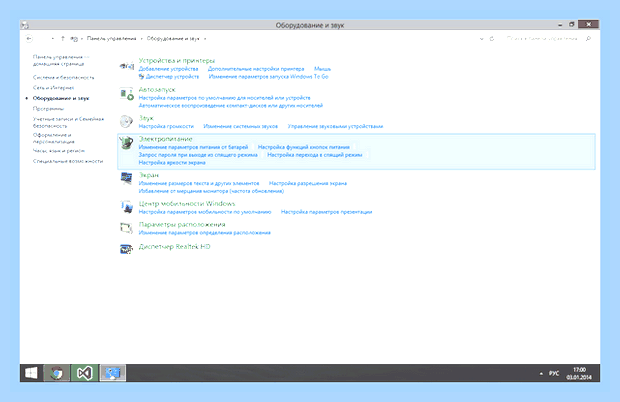
Task: Click Настройка яркости экрана link
Action: [x=172, y=162]
